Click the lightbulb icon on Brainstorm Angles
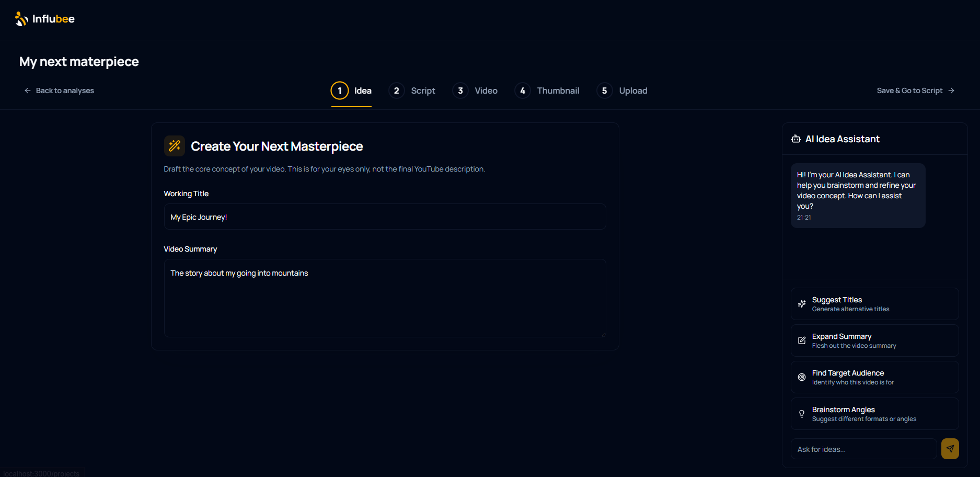980x477 pixels. (802, 414)
